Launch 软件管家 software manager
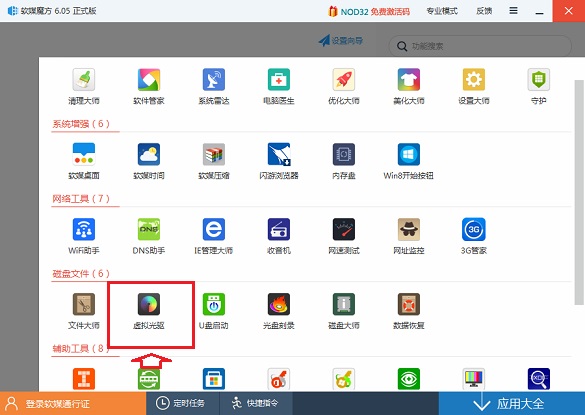The image size is (585, 415). tap(148, 86)
